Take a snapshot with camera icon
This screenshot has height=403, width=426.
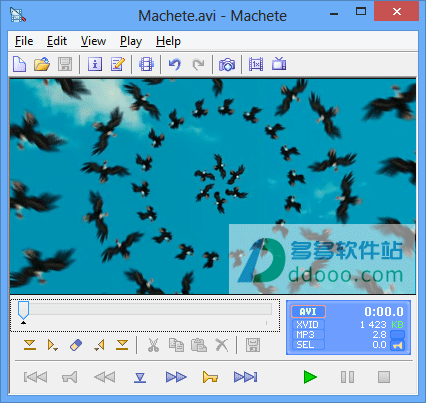click(227, 64)
